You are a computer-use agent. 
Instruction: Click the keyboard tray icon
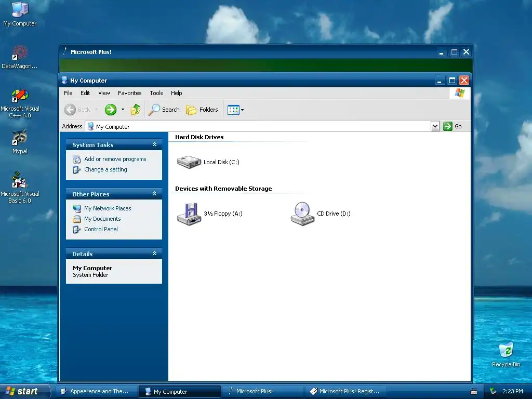(474, 392)
